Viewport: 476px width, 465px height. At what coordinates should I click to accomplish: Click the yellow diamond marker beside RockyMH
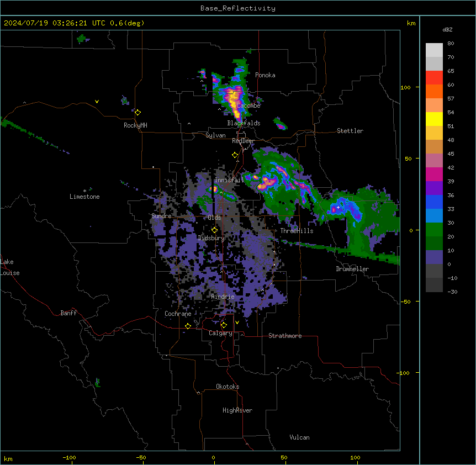pos(138,113)
